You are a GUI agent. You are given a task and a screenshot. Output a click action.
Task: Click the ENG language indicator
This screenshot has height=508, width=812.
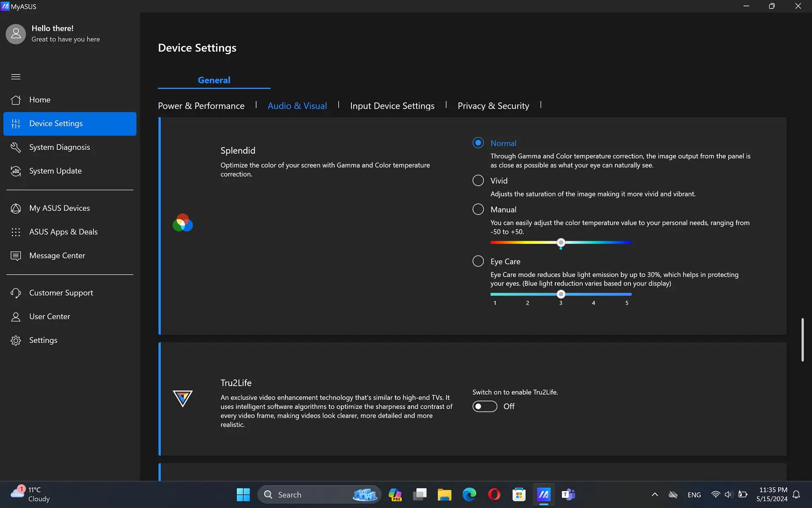click(x=694, y=495)
